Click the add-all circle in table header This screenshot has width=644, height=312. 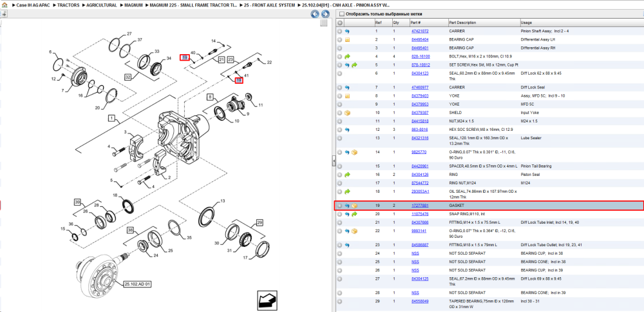point(339,23)
